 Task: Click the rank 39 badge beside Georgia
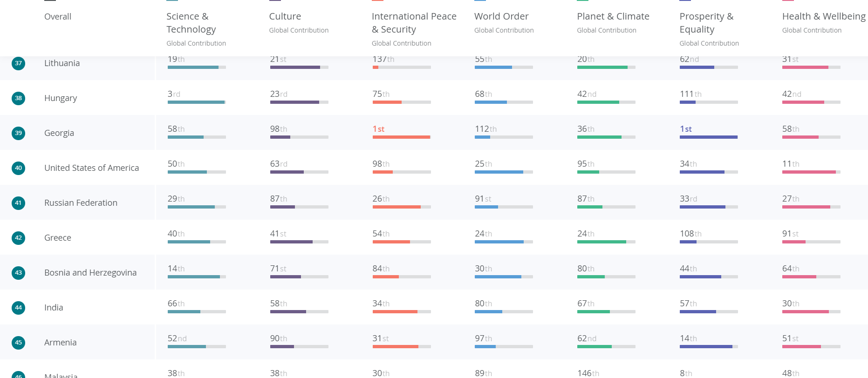[18, 133]
